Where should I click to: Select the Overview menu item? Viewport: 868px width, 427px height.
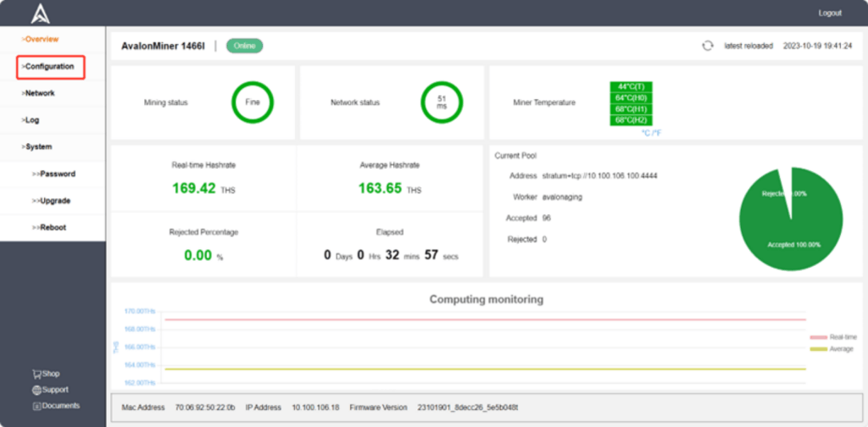click(41, 39)
